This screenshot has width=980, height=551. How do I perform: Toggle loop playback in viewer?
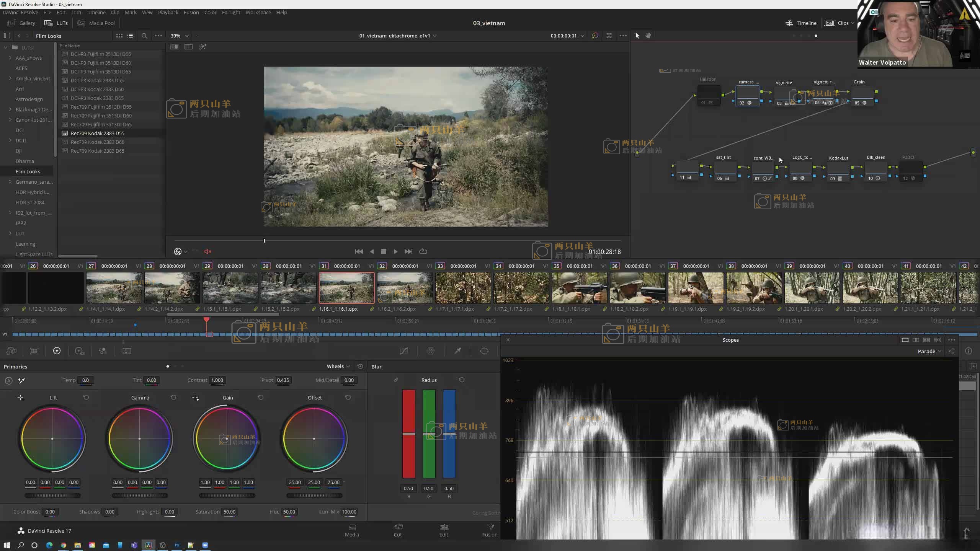point(423,251)
